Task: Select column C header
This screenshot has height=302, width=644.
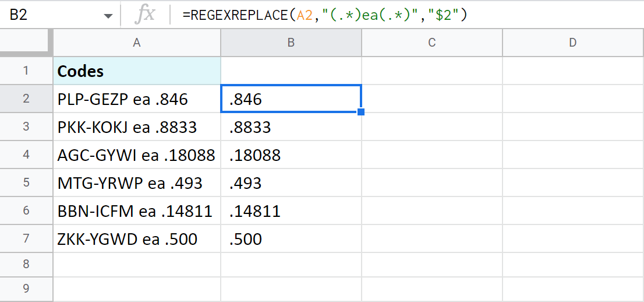Action: pyautogui.click(x=431, y=43)
